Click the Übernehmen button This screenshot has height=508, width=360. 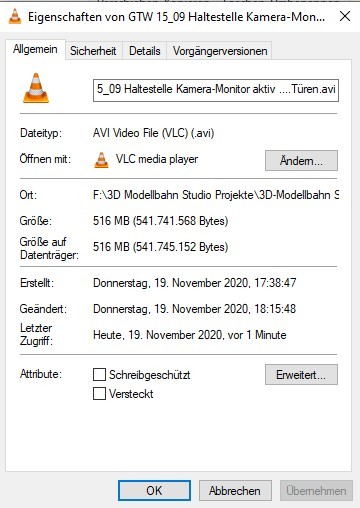pyautogui.click(x=316, y=490)
